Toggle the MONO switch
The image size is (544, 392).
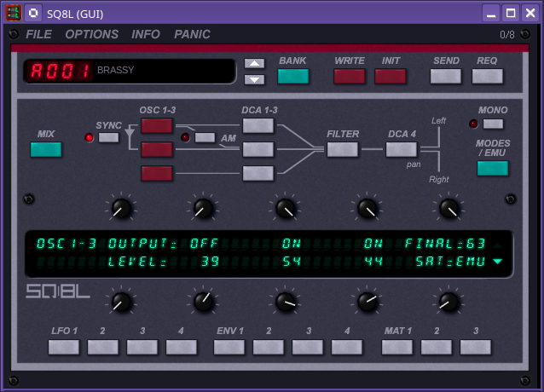(x=493, y=124)
